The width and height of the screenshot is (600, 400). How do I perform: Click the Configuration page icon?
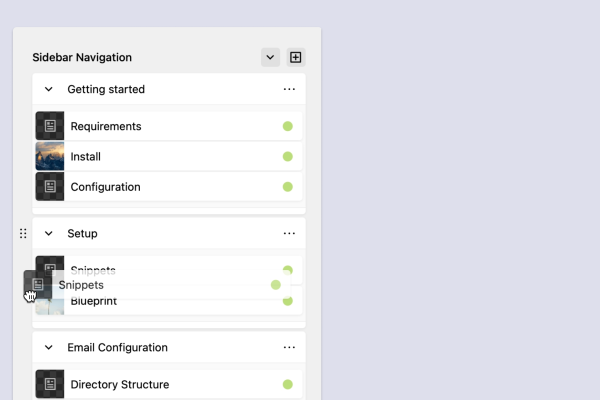[50, 186]
